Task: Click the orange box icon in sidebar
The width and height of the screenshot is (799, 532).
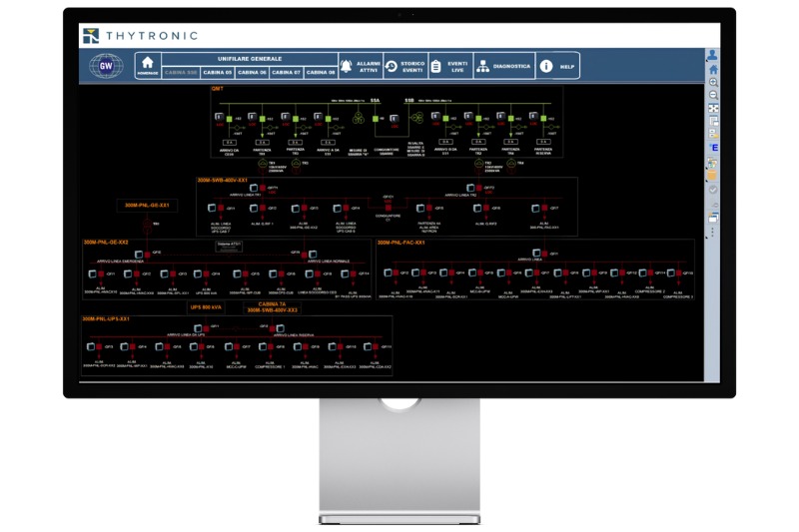Action: point(713,175)
